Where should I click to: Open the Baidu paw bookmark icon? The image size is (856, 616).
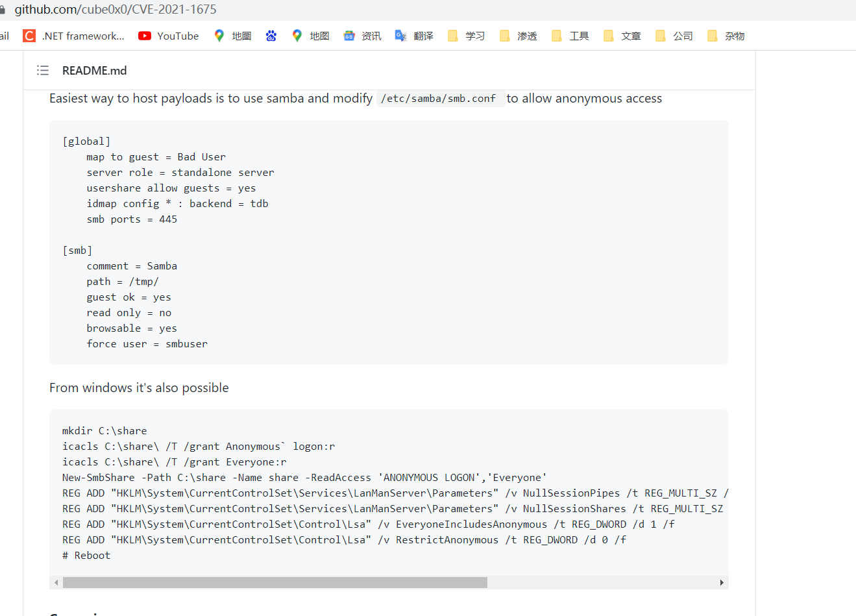[271, 36]
